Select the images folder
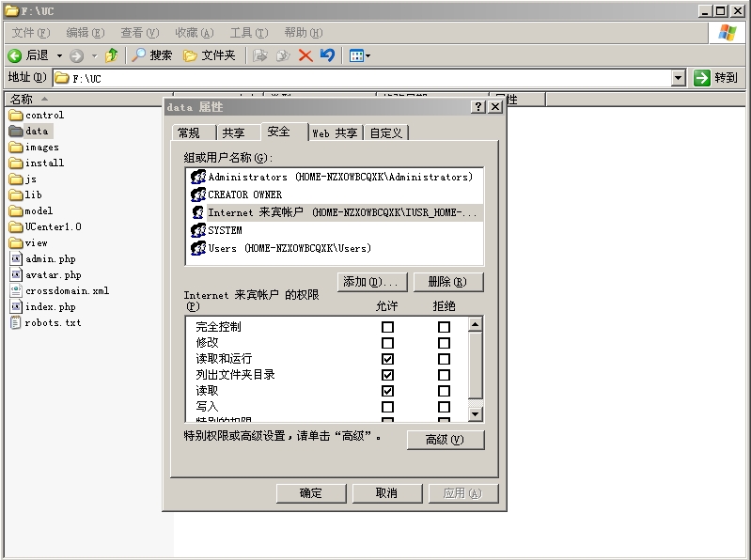Screen dimensions: 751x560 click(34, 147)
